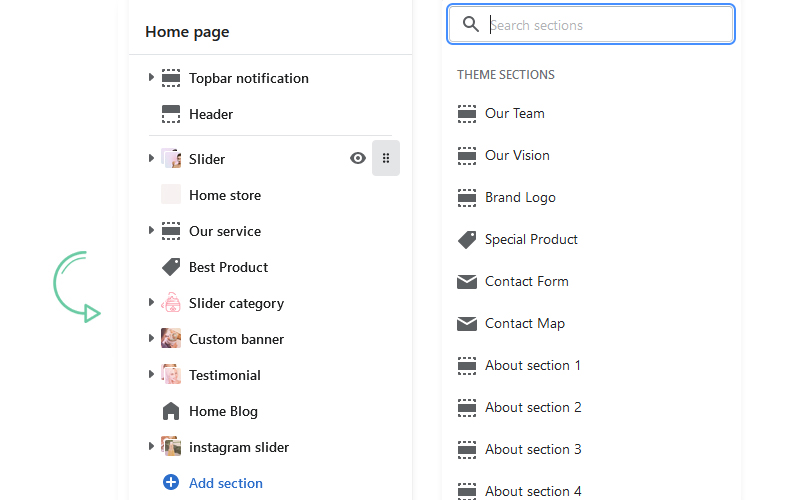This screenshot has height=500, width=800.
Task: Choose About section 2 in the list
Action: click(x=533, y=407)
